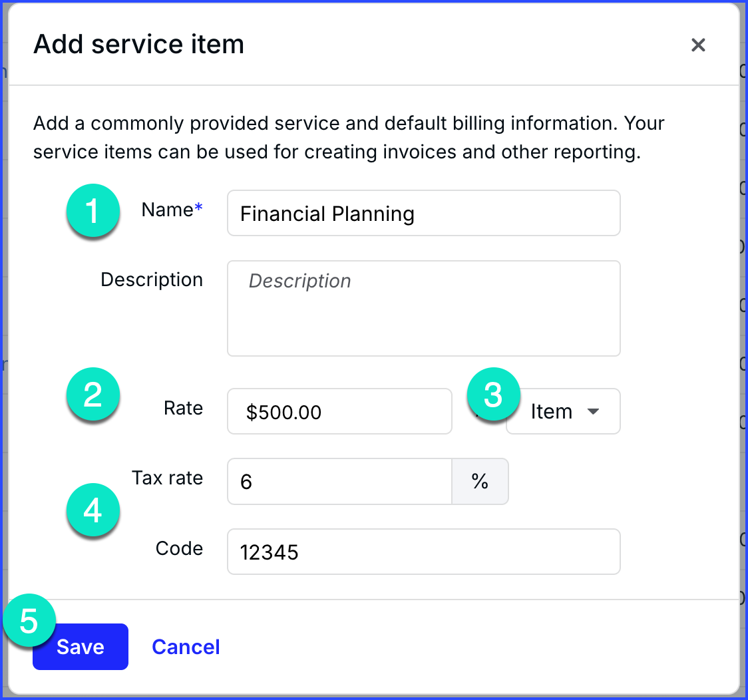Click the Tax rate field showing 6
This screenshot has width=748, height=700.
coord(339,482)
